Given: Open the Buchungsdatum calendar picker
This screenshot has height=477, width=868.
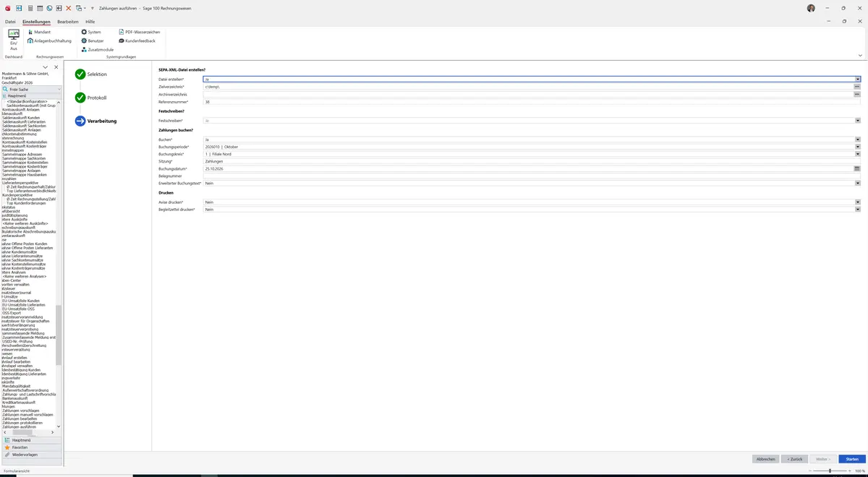Looking at the screenshot, I should pyautogui.click(x=857, y=168).
